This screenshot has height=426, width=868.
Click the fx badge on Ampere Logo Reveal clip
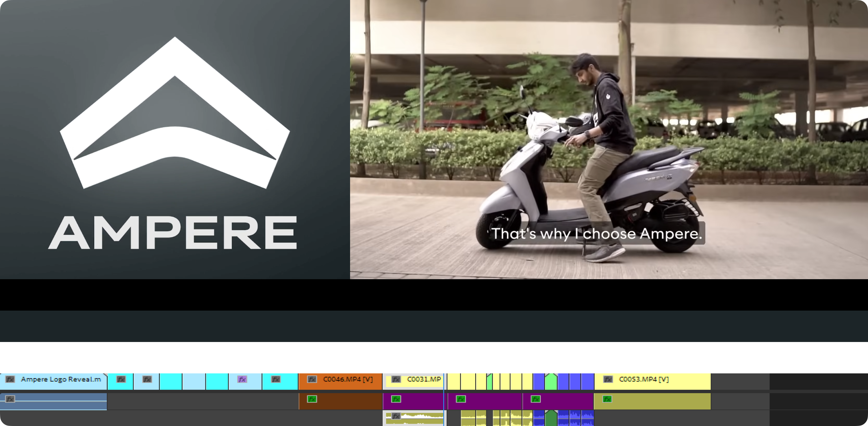[x=10, y=379]
